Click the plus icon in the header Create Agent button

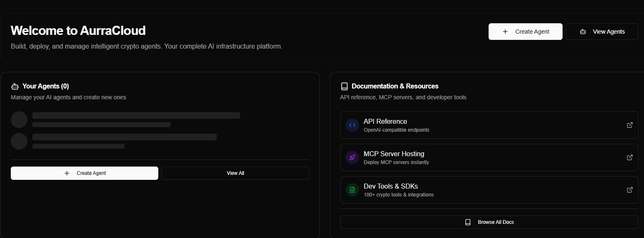point(505,32)
